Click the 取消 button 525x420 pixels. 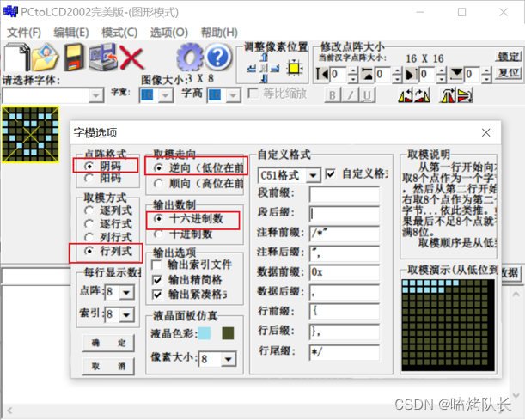108,367
